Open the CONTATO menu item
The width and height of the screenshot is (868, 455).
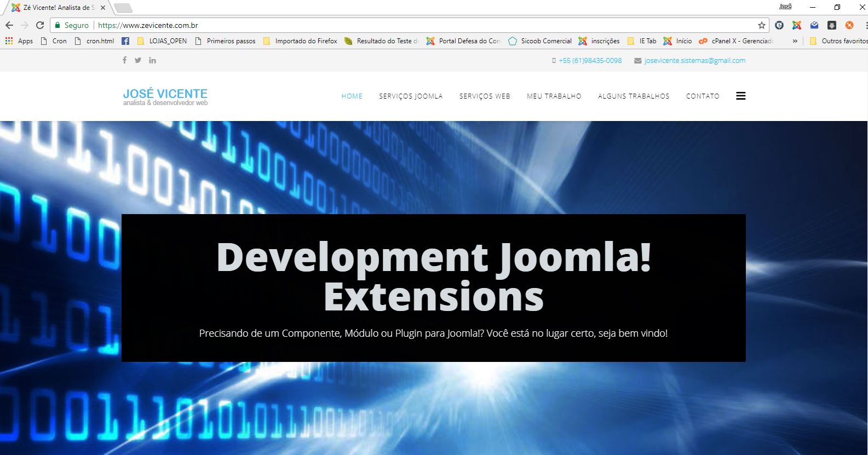tap(703, 96)
